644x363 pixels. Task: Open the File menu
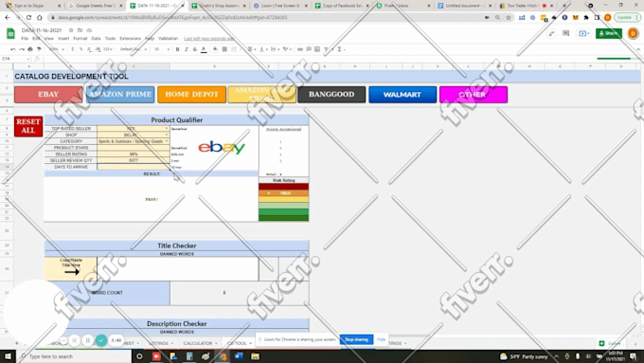25,39
